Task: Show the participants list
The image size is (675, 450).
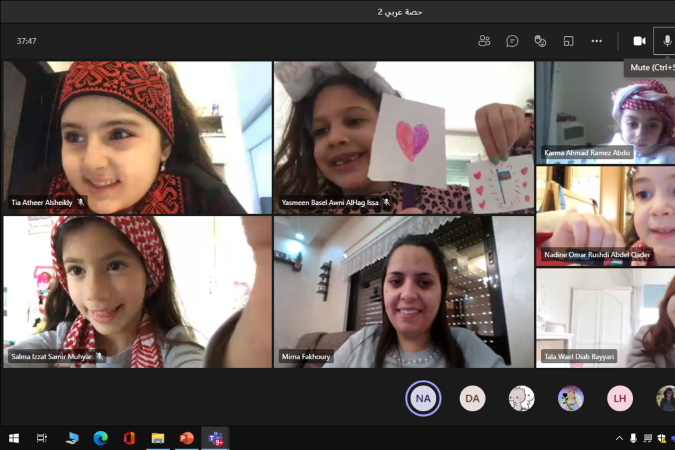Action: pyautogui.click(x=484, y=41)
